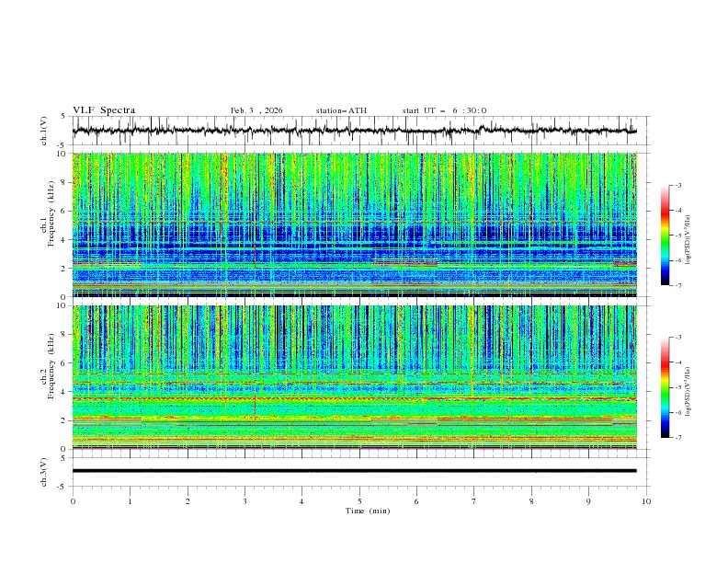The height and width of the screenshot is (563, 728).
Task: Click the 'Time (min)' axis label
Action: (368, 511)
